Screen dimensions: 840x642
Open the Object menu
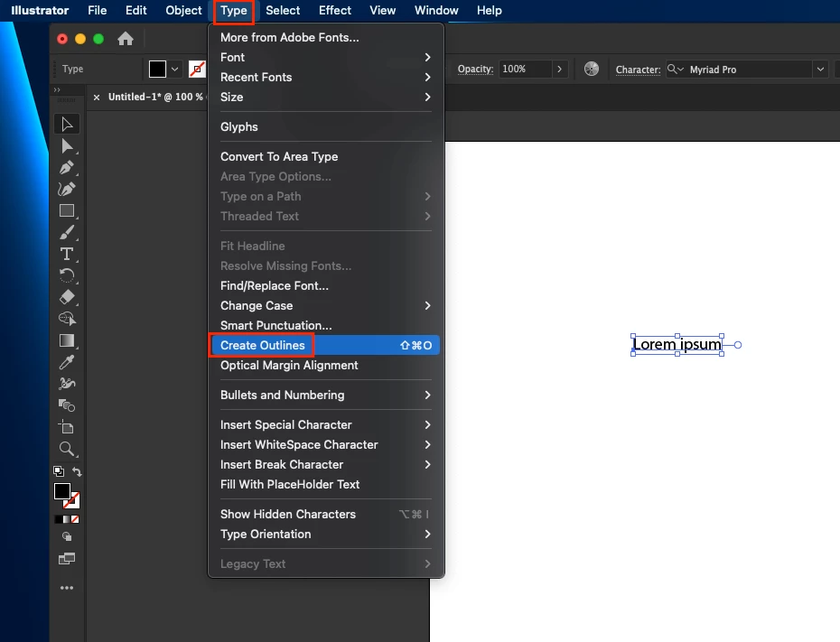tap(183, 11)
